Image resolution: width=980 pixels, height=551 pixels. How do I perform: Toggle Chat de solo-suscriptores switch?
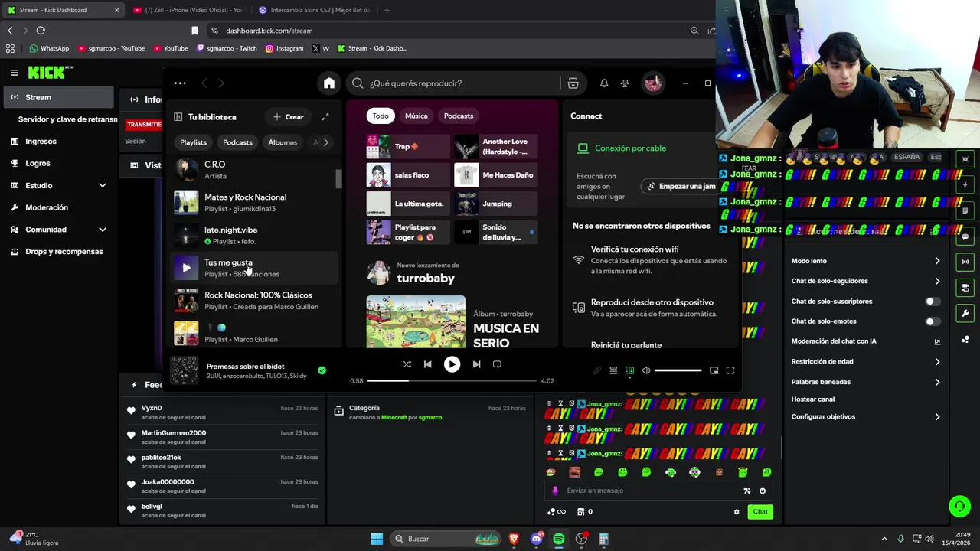(932, 302)
